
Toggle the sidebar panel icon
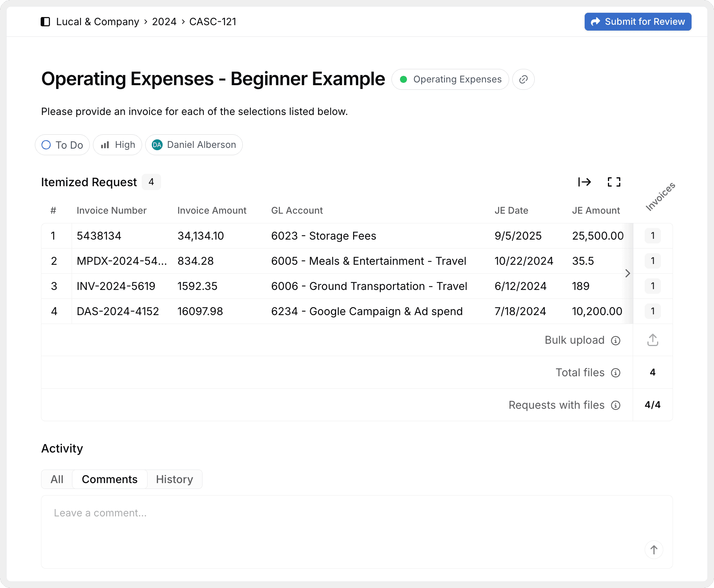tap(45, 22)
